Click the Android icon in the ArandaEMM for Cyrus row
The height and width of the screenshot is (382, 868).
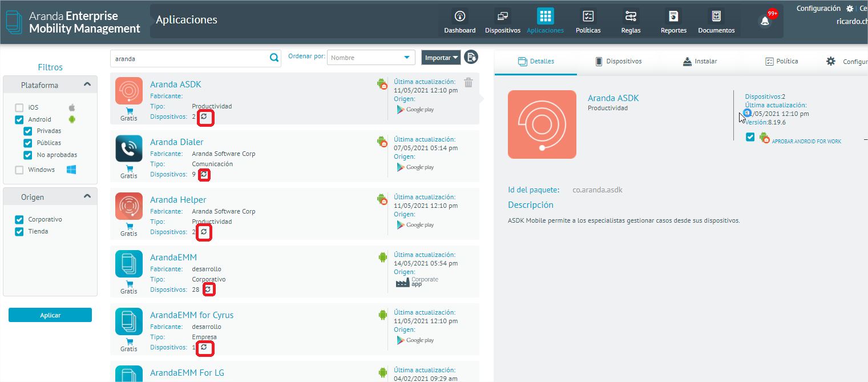[382, 315]
